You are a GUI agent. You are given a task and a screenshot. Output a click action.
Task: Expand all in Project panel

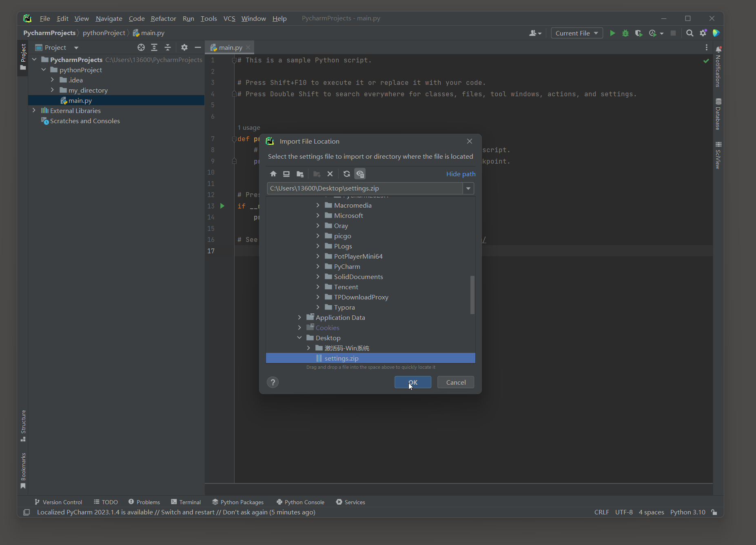pyautogui.click(x=154, y=47)
